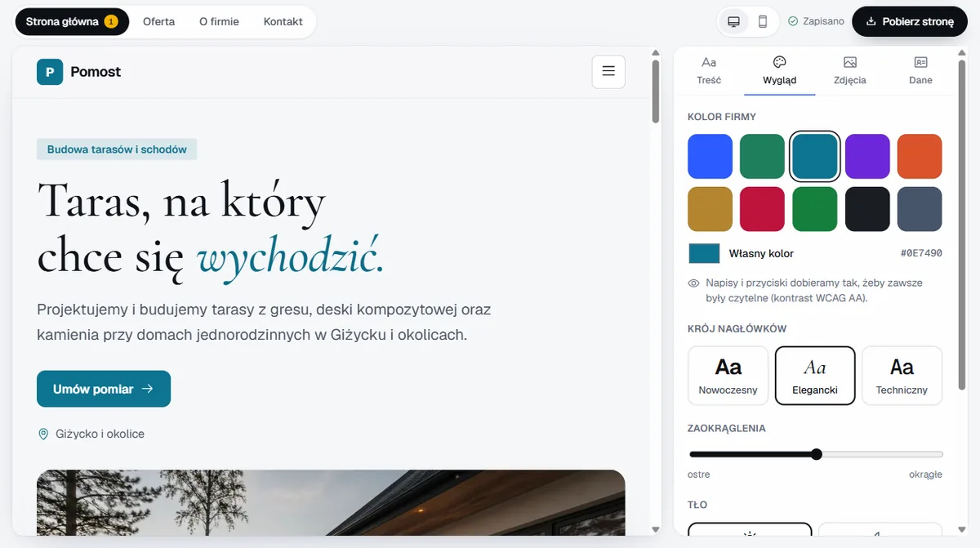The width and height of the screenshot is (980, 548).
Task: Select the teal-green company color swatch
Action: point(763,157)
